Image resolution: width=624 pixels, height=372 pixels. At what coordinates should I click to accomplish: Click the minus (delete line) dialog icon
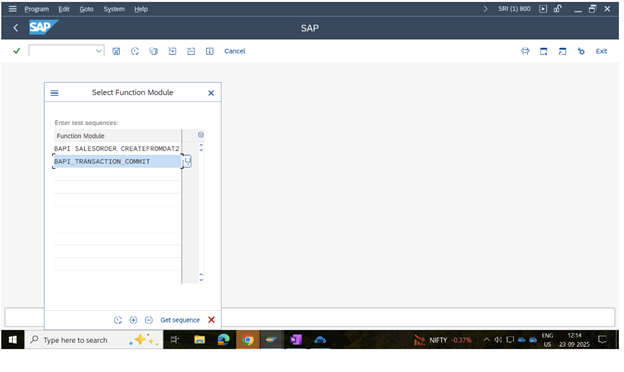point(149,320)
